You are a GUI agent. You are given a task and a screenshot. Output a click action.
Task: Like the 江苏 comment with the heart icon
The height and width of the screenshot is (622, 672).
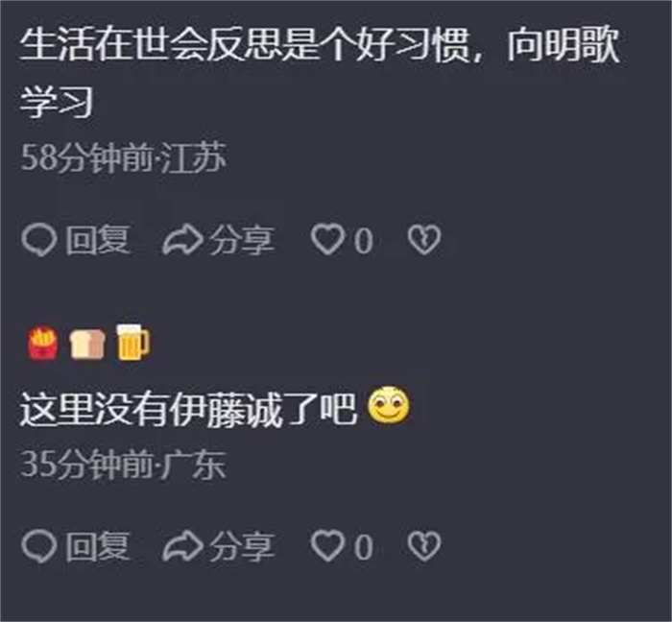(327, 239)
